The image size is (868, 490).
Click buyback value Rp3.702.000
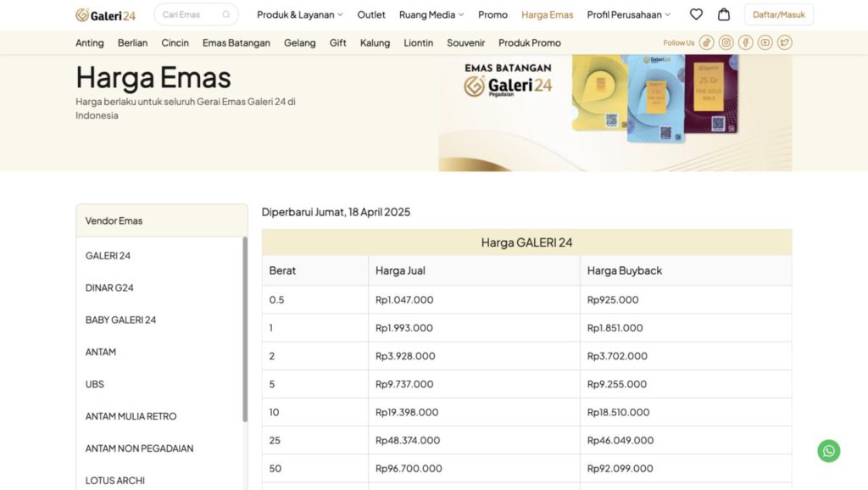point(617,357)
